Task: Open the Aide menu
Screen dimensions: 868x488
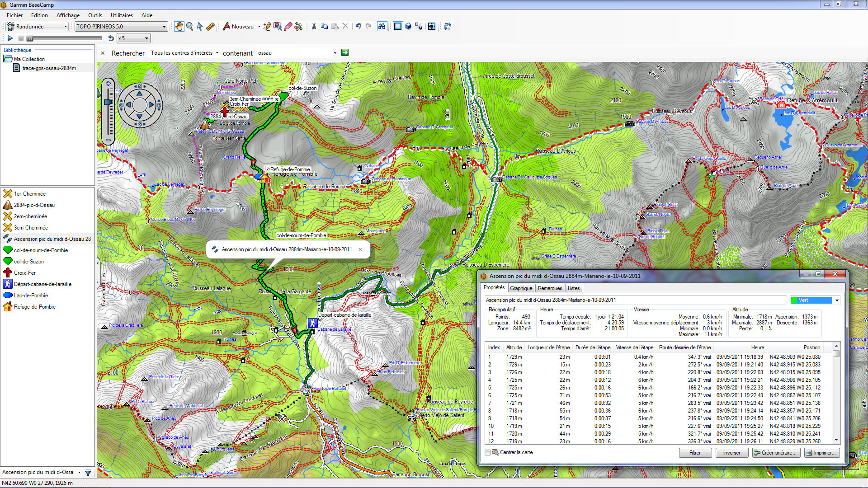Action: point(147,15)
